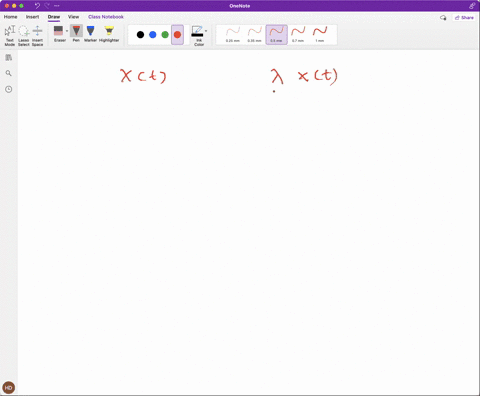This screenshot has width=480, height=396.
Task: Undo the last action
Action: pyautogui.click(x=37, y=6)
